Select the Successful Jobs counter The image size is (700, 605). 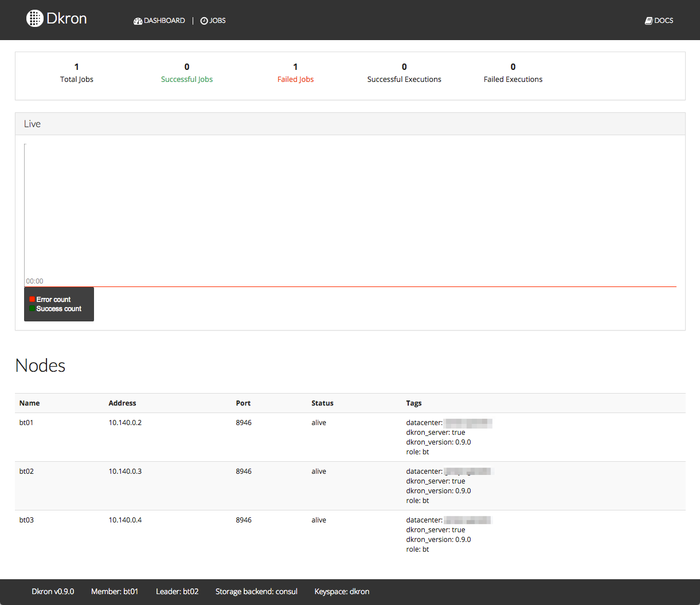tap(186, 80)
